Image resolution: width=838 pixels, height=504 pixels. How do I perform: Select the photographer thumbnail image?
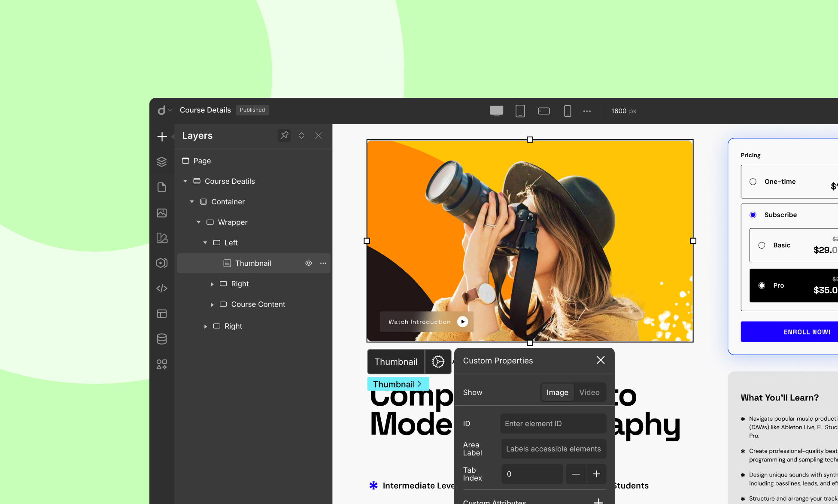[x=530, y=241]
